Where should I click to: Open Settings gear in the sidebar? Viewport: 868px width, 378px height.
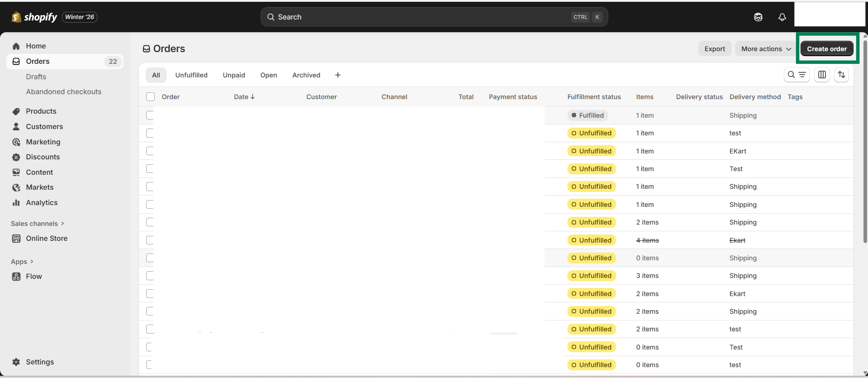[39, 362]
